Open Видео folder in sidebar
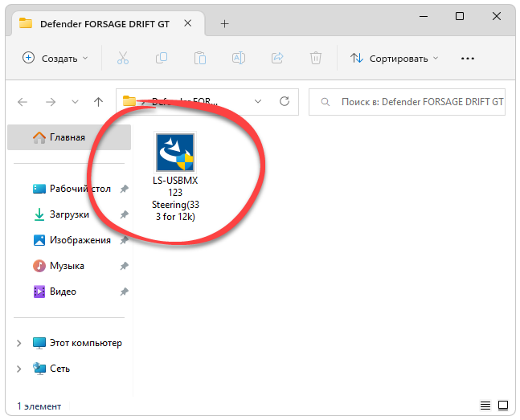Screen dimensions: 520x420 click(x=55, y=292)
